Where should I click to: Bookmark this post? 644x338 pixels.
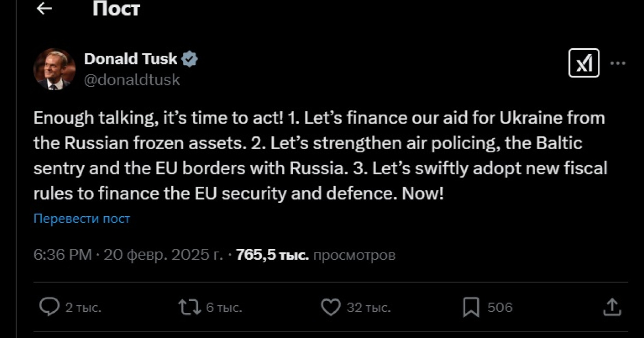[471, 307]
